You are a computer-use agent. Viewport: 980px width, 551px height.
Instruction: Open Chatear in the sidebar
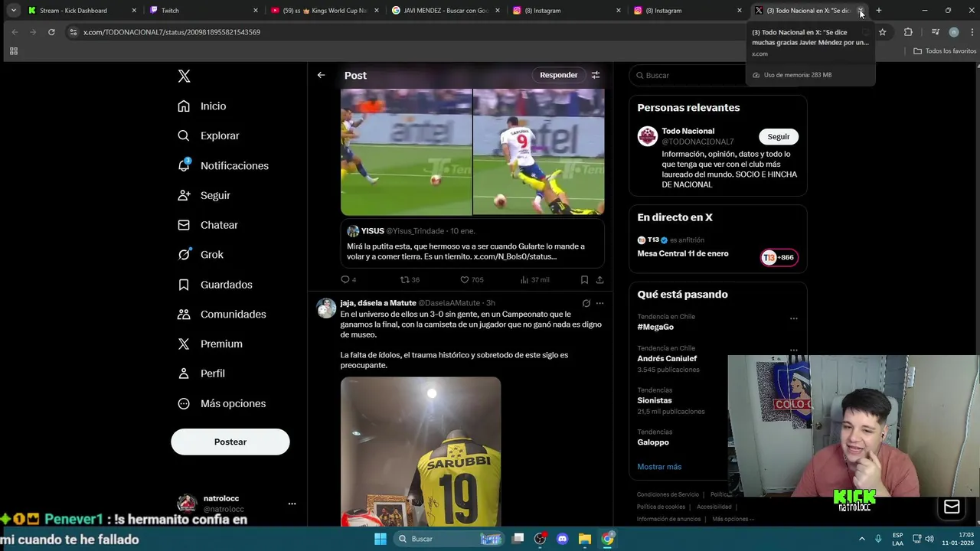(208, 225)
